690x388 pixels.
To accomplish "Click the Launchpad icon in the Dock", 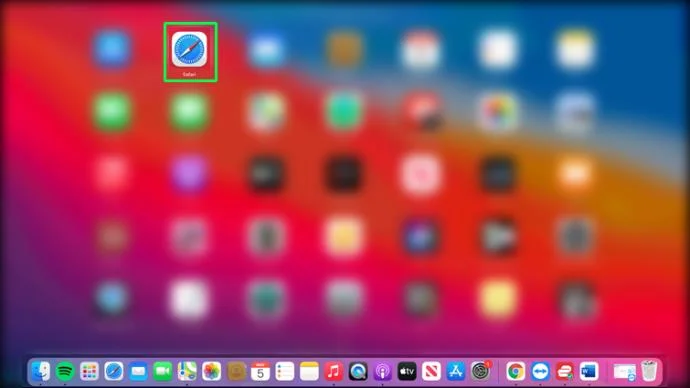I will (89, 372).
